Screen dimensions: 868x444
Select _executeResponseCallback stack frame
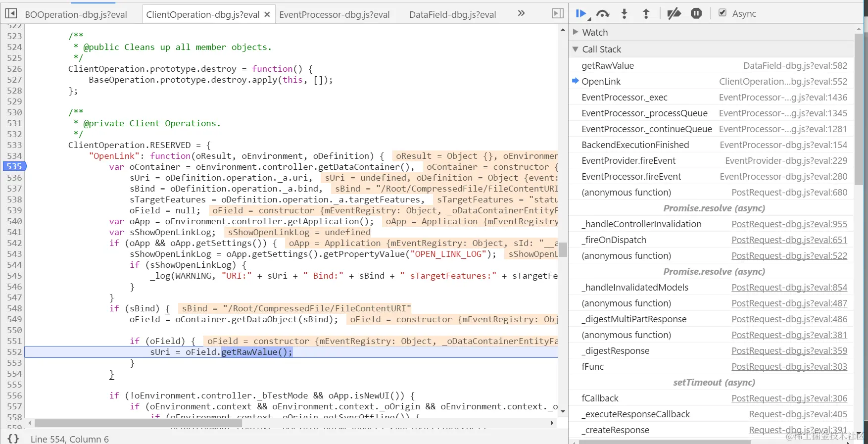point(712,414)
